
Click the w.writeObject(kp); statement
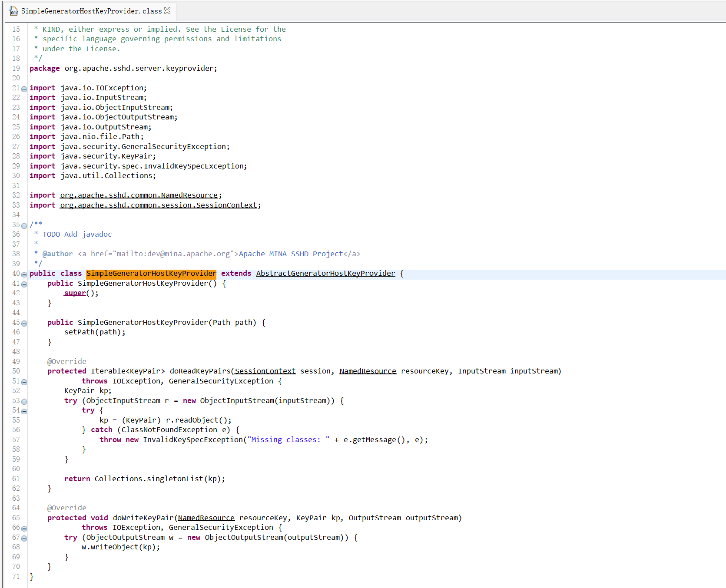point(121,547)
